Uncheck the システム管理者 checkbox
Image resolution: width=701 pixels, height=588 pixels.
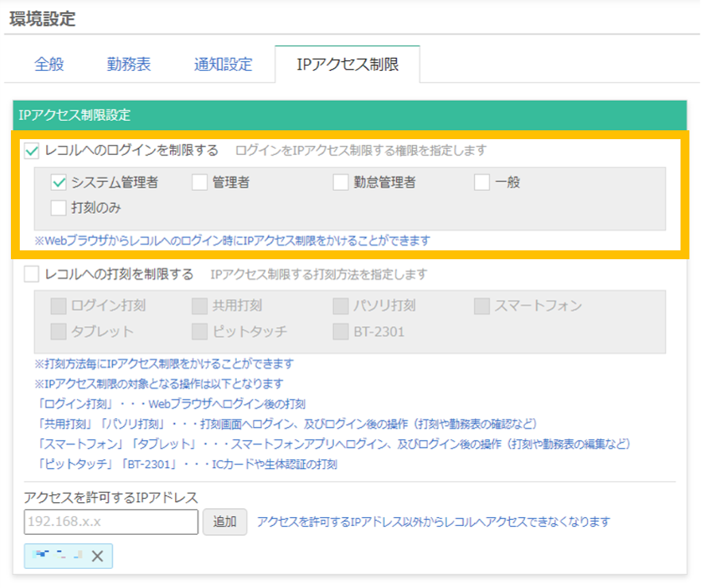[x=60, y=182]
